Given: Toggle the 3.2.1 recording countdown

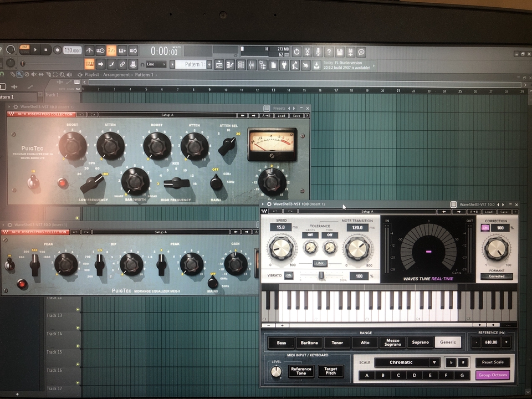Looking at the screenshot, I should (111, 50).
